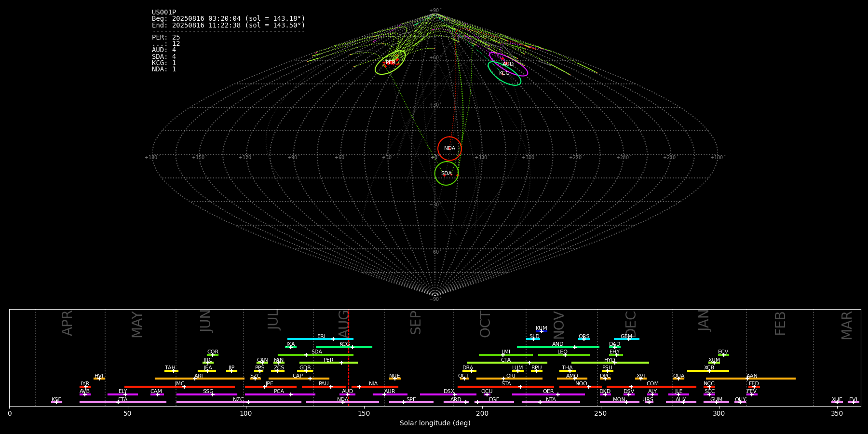Click the KUM shower bar in timeline
868x434 pixels.
(x=542, y=331)
